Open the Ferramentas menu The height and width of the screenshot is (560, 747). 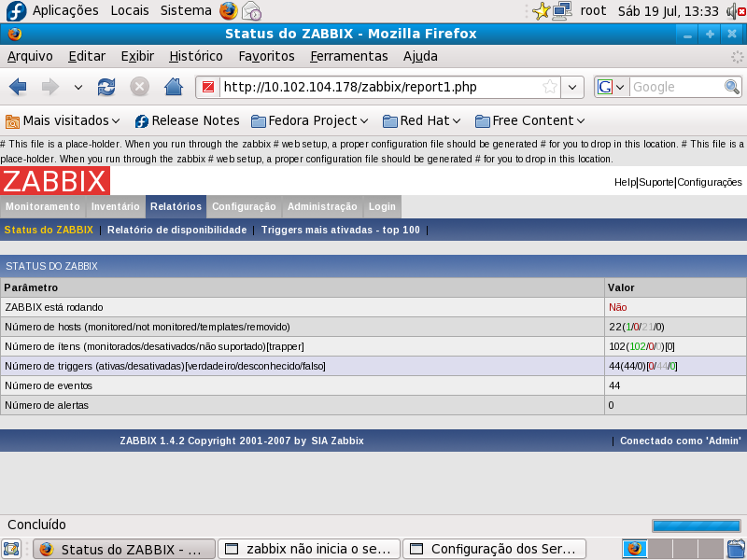pyautogui.click(x=349, y=56)
